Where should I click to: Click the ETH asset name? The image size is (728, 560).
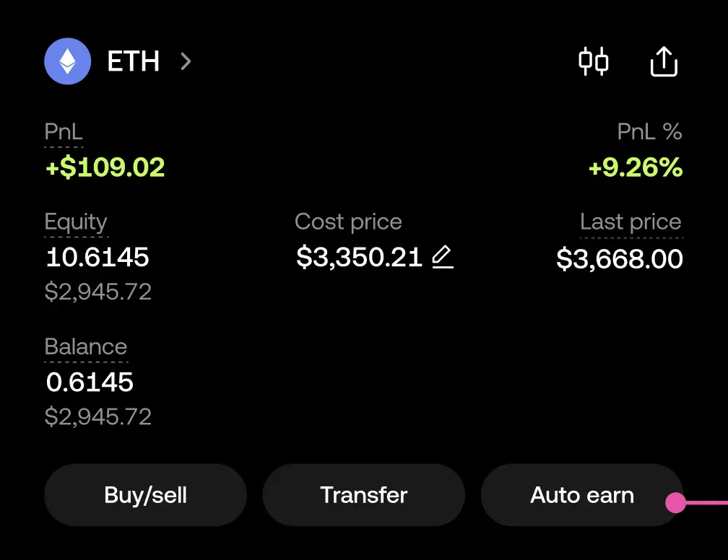tap(134, 61)
